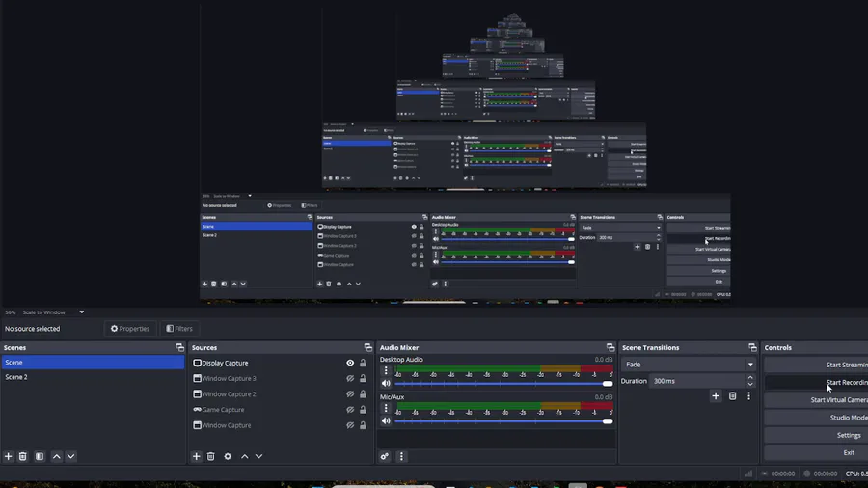
Task: Select the last Window Capture source row
Action: (x=280, y=425)
